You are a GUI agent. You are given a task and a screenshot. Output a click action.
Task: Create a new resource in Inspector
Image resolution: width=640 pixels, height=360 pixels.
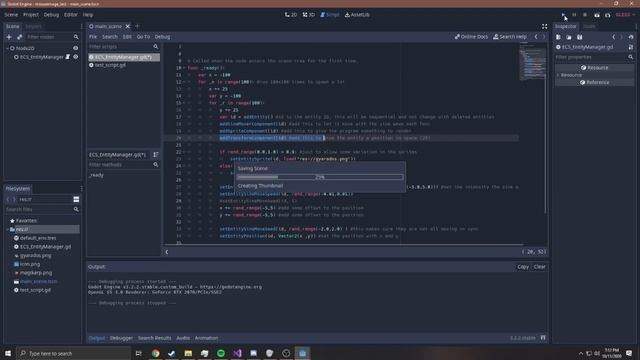coord(558,37)
